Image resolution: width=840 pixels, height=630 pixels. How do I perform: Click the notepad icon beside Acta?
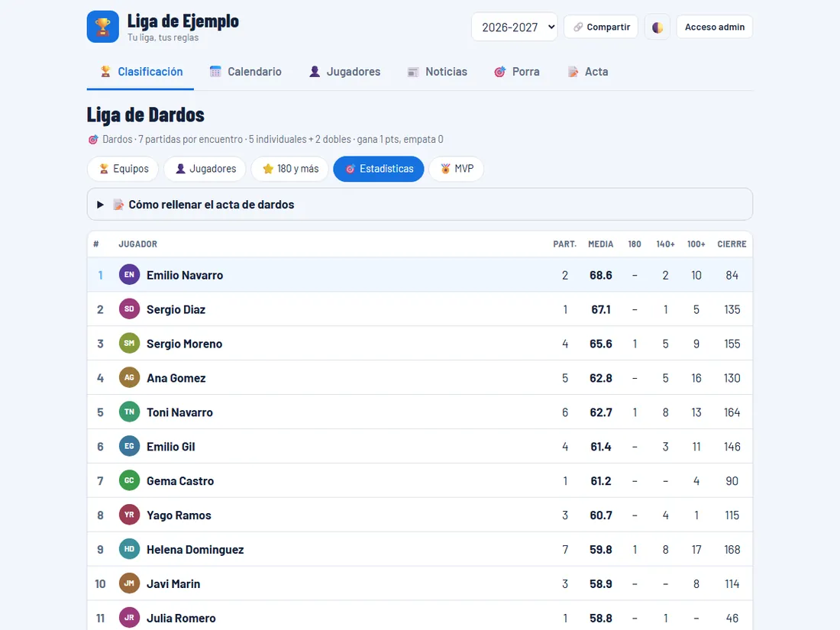coord(573,72)
